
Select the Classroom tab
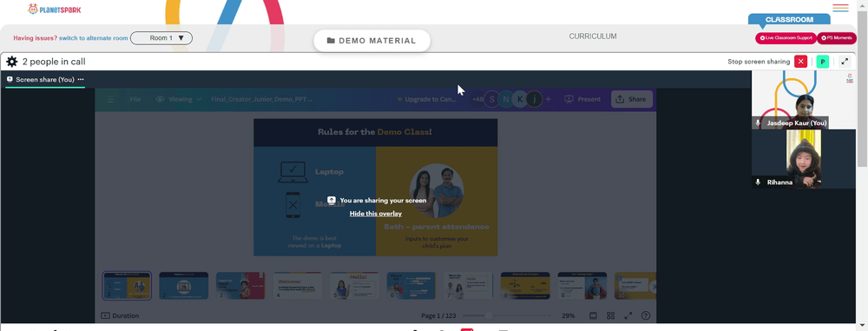coord(789,19)
